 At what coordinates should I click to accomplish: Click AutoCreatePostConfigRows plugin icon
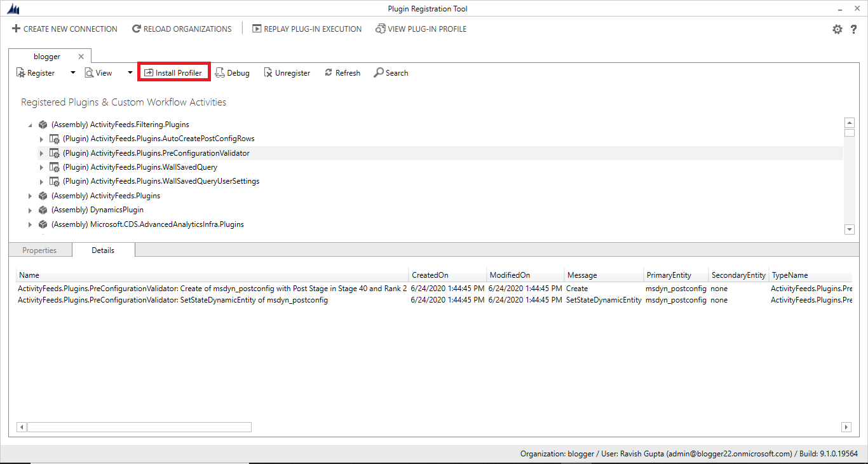click(x=55, y=139)
